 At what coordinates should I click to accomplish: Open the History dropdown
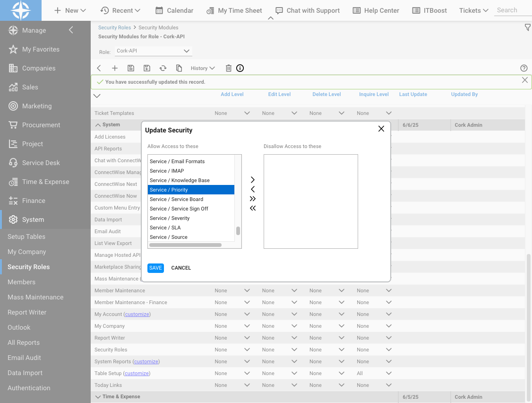[203, 68]
